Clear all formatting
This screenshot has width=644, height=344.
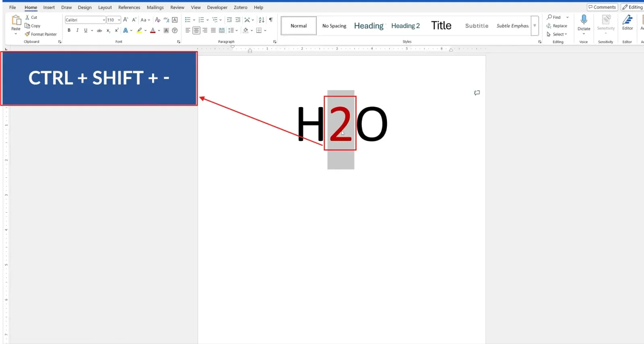(158, 20)
